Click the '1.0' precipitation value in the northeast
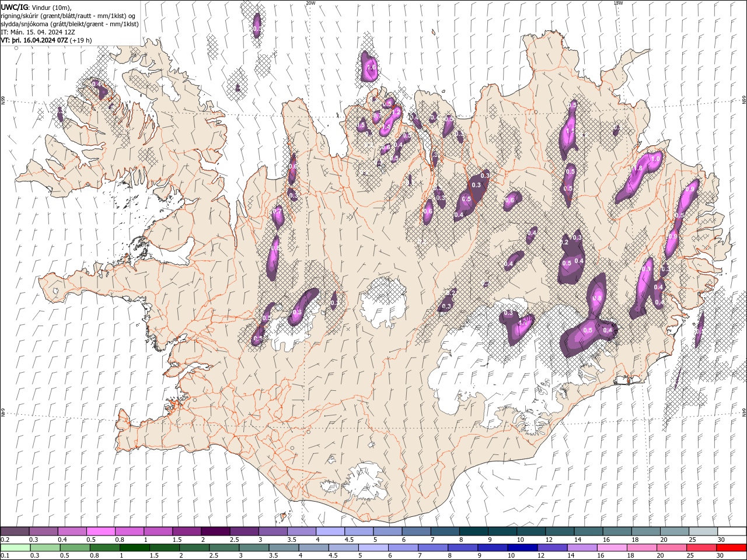 (655, 159)
